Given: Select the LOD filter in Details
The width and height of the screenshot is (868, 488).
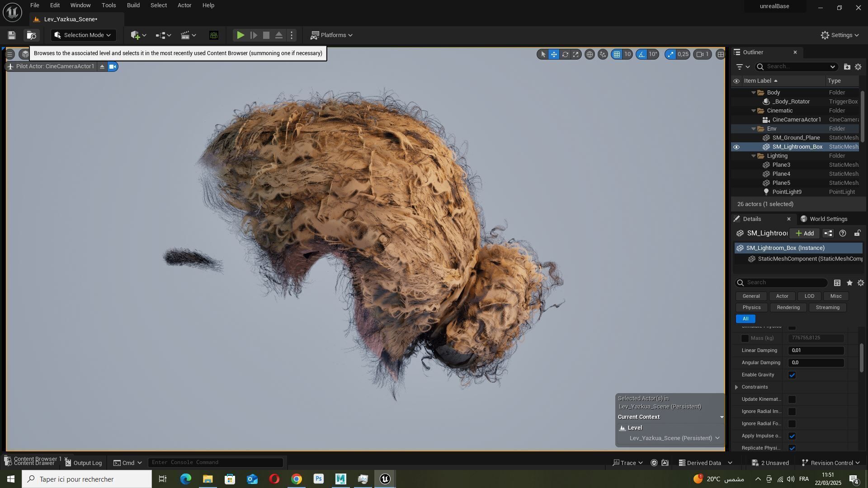Looking at the screenshot, I should coord(809,296).
